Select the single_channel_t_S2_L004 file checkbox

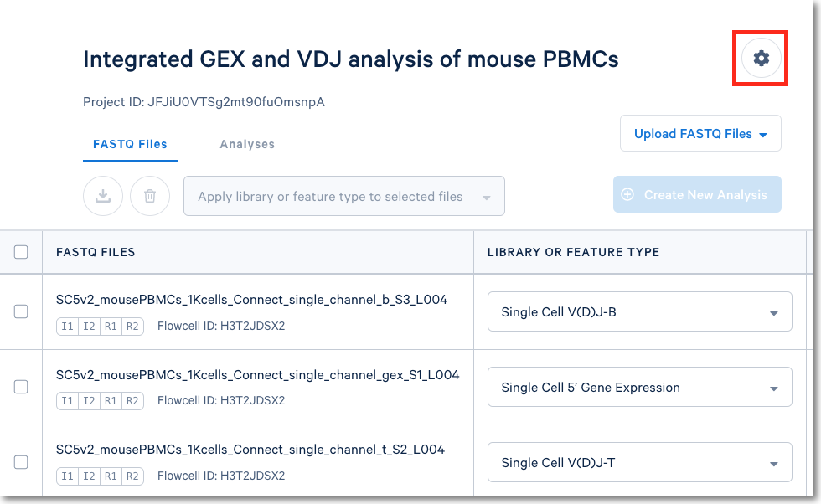(x=21, y=462)
